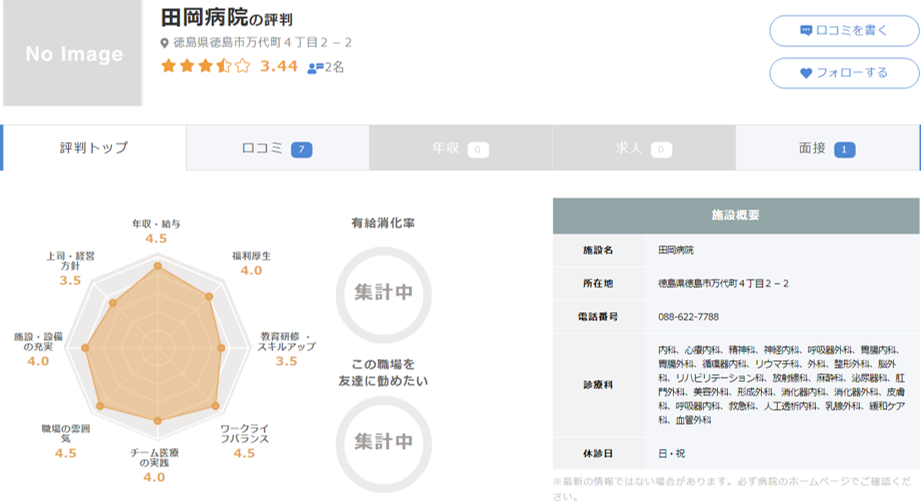Click the 口コミ count badge showing 7
This screenshot has width=921, height=504.
tap(302, 149)
